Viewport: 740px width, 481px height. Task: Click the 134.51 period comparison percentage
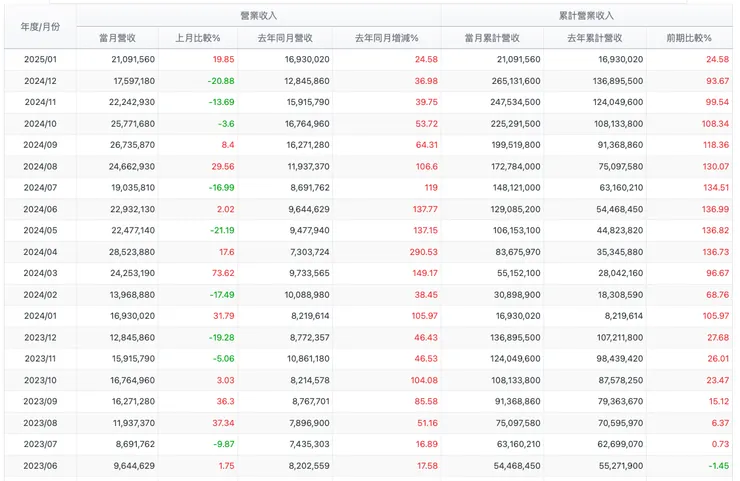716,187
